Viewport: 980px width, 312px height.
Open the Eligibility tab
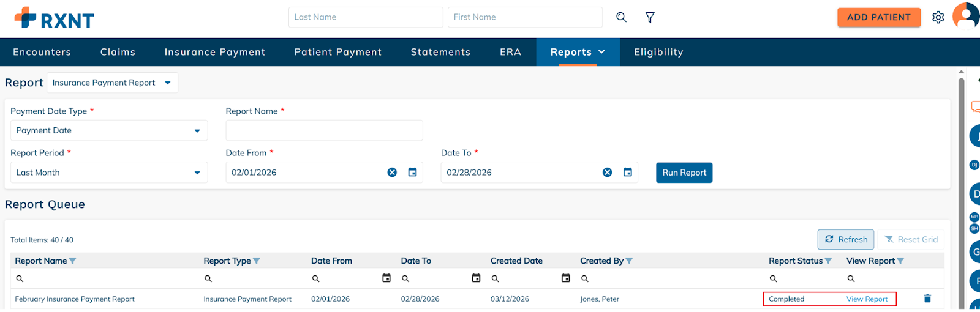click(658, 52)
